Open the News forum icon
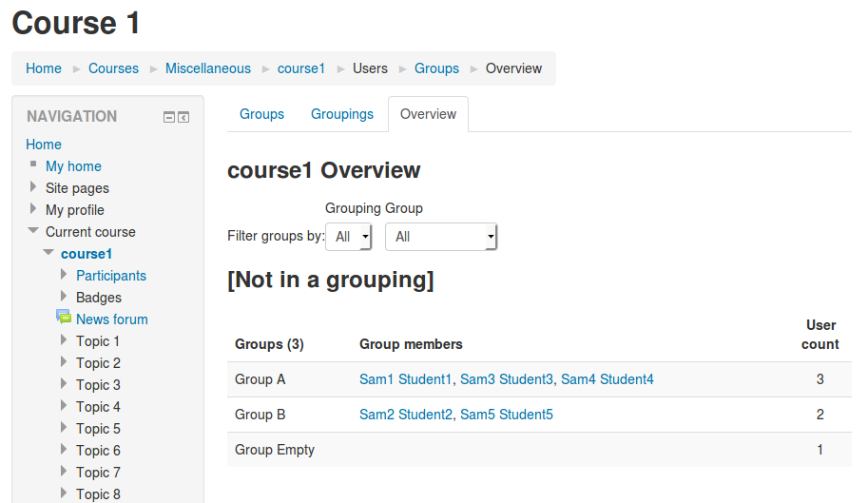 click(64, 317)
